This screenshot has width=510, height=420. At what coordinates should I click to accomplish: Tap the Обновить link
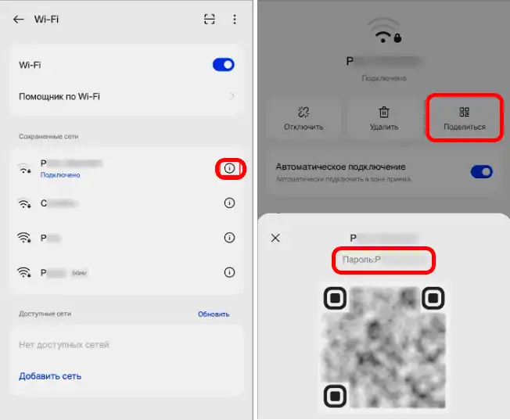[214, 314]
